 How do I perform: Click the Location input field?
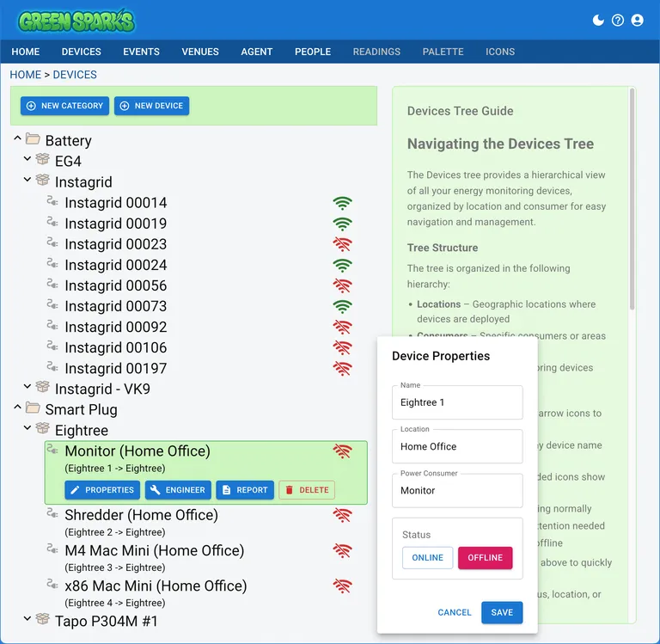point(457,447)
